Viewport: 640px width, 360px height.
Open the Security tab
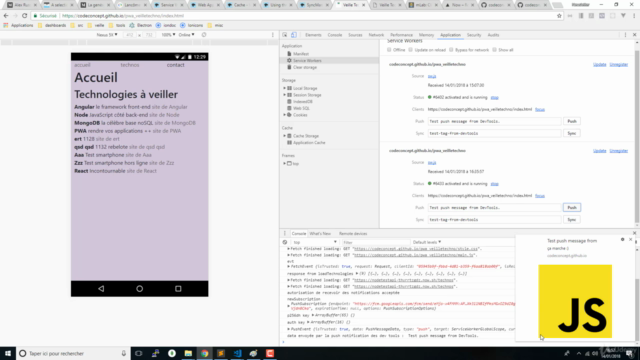(x=474, y=35)
